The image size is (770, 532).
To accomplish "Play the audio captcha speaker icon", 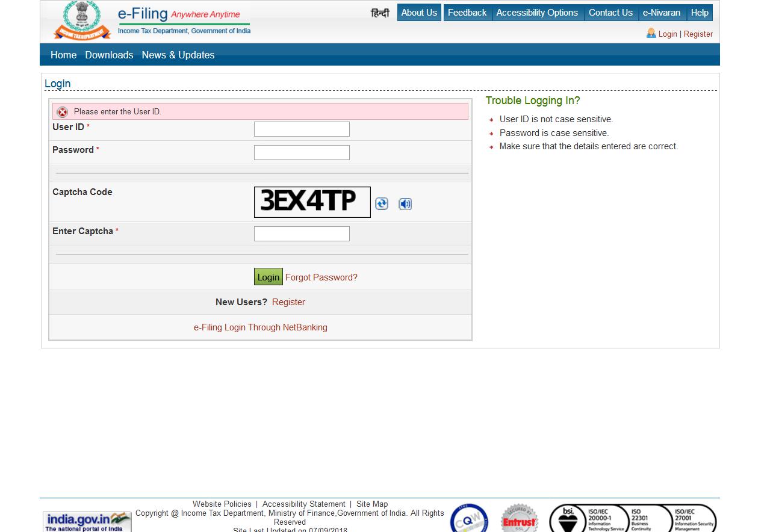I will (405, 204).
